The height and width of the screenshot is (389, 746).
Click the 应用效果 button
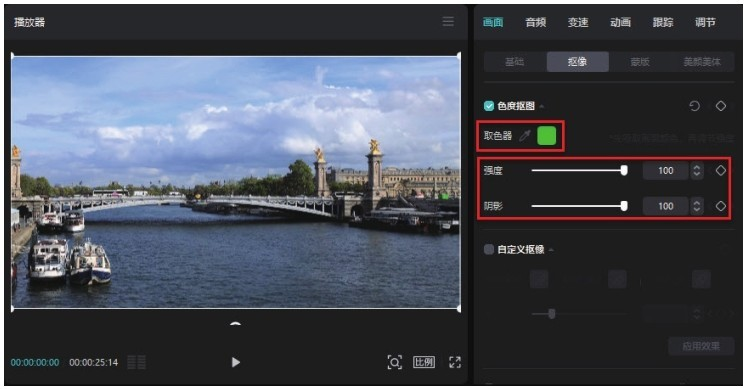(701, 346)
